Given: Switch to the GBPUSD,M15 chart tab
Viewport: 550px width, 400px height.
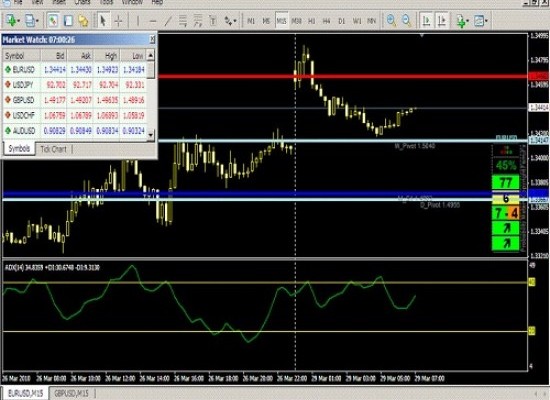Looking at the screenshot, I should (x=72, y=393).
